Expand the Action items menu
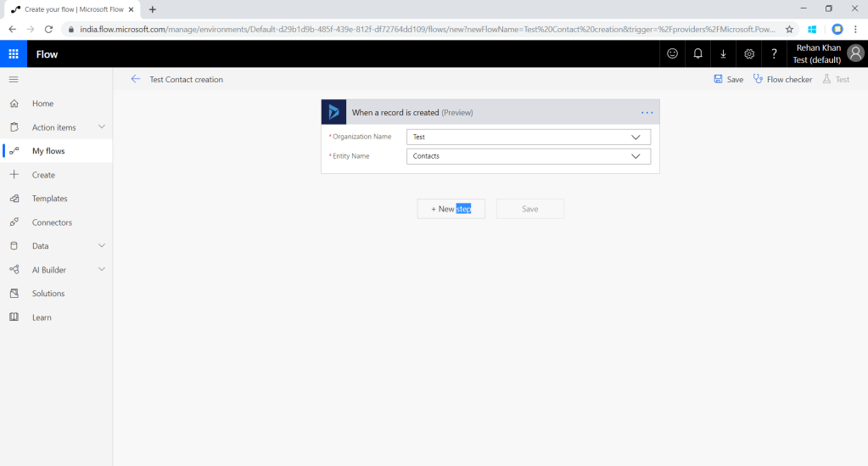868x466 pixels. point(102,127)
